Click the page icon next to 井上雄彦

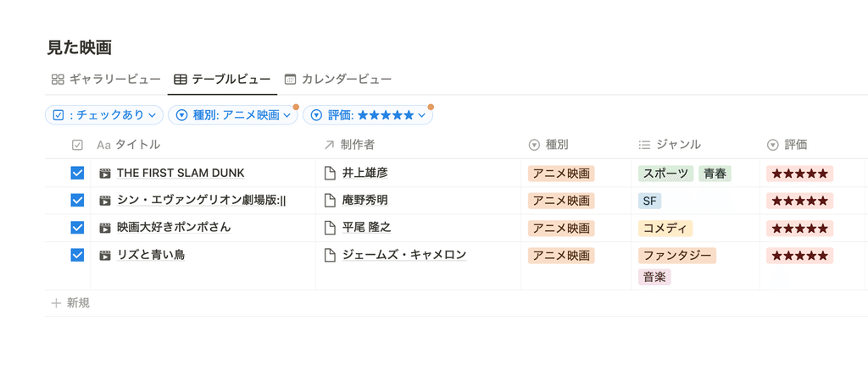pos(330,173)
